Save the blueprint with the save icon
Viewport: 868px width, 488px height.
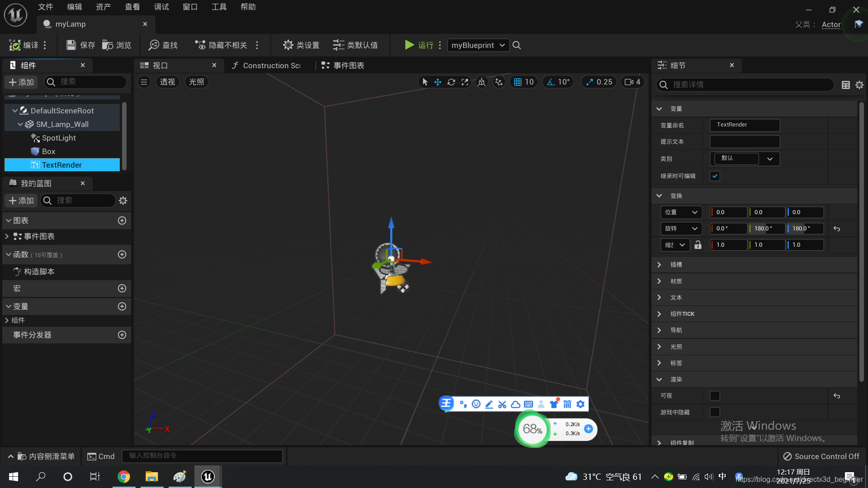pyautogui.click(x=71, y=45)
